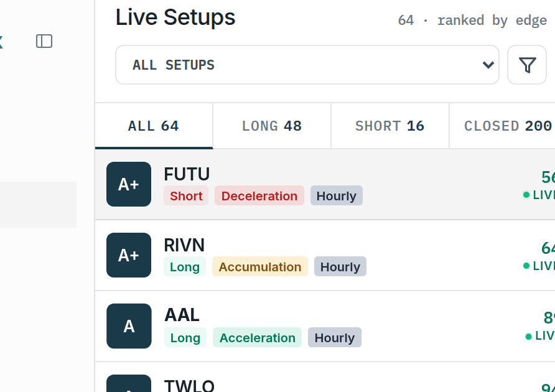Click the Long tag on RIVN

click(x=185, y=267)
